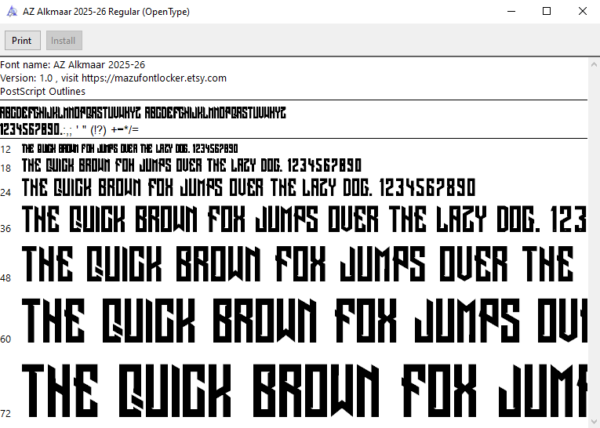Click the digits and punctuation sample line

click(x=70, y=130)
